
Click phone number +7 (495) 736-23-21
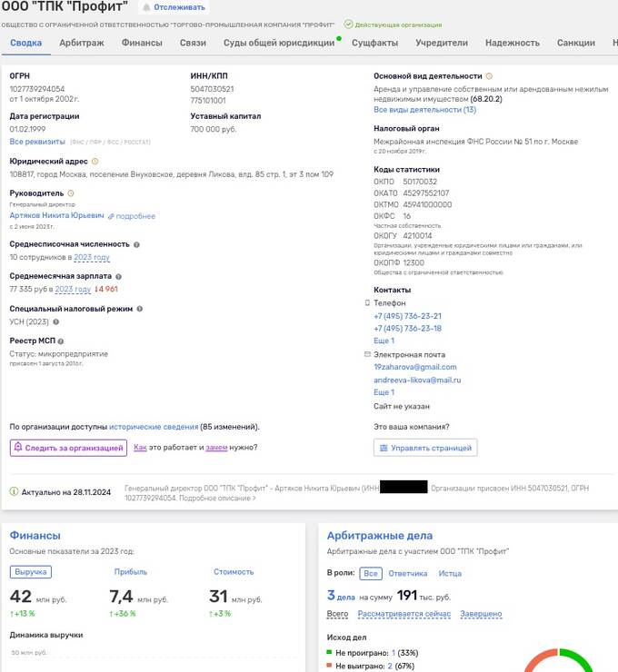(407, 316)
